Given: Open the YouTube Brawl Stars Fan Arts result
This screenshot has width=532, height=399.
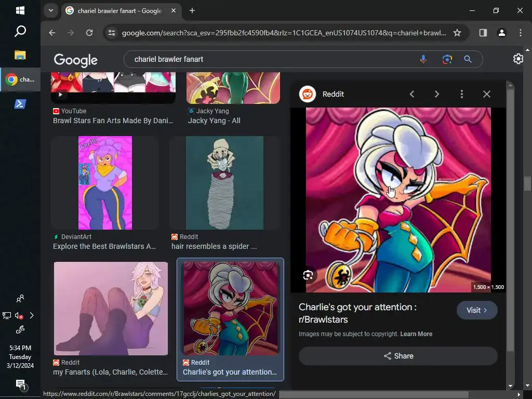Looking at the screenshot, I should pos(113,121).
